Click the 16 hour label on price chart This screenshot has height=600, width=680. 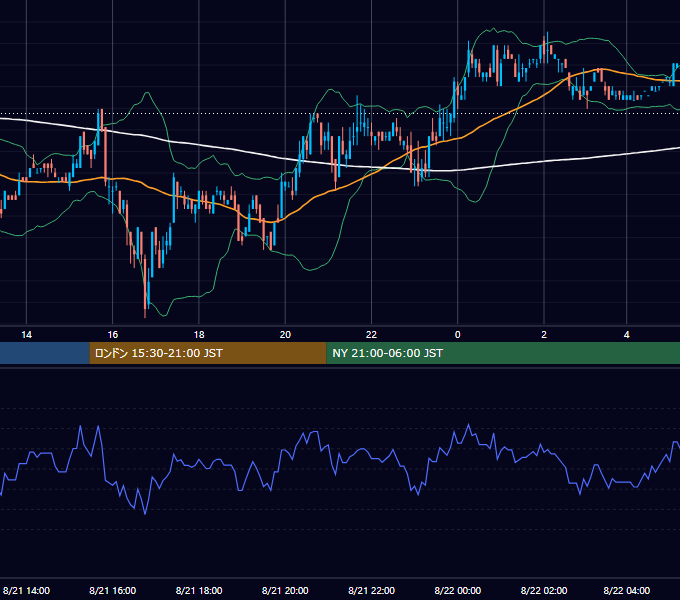pos(113,335)
